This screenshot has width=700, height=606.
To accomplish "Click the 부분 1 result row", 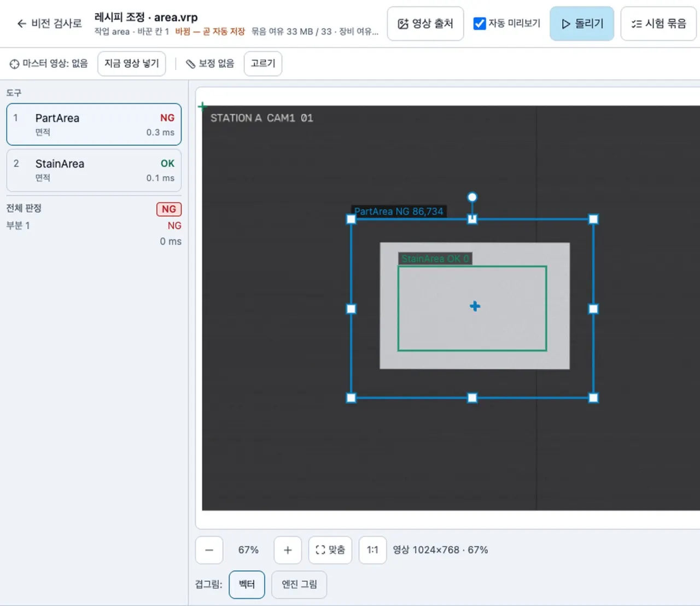I will 94,226.
